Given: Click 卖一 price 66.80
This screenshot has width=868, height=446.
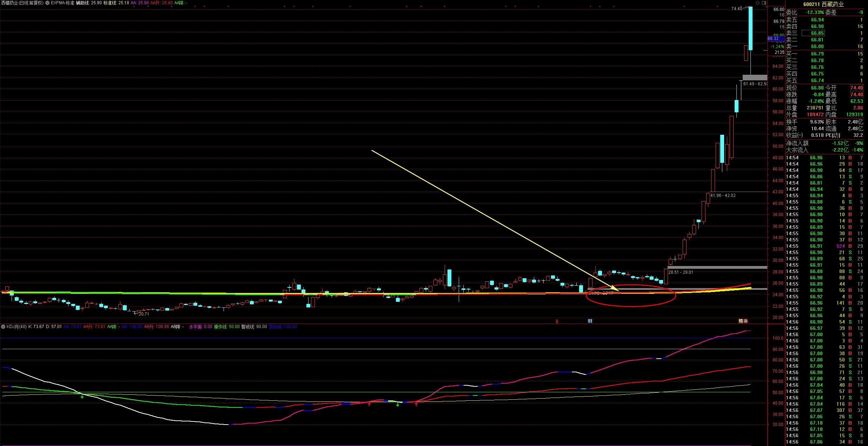Looking at the screenshot, I should click(817, 47).
